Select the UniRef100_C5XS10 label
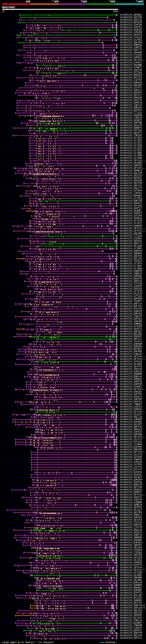Viewport: 146px width, 644px height. tap(131, 261)
